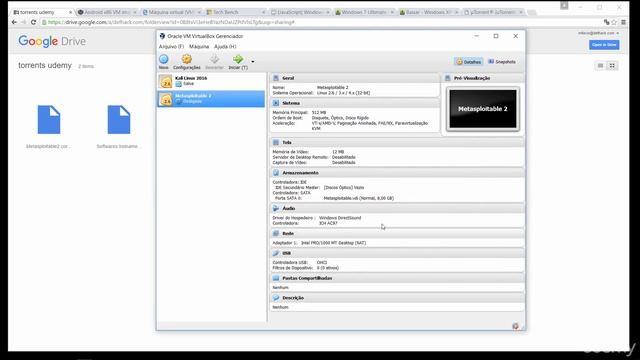Click the Armazenamento section disk icon
Screen dimensions: 640x360
click(276, 173)
